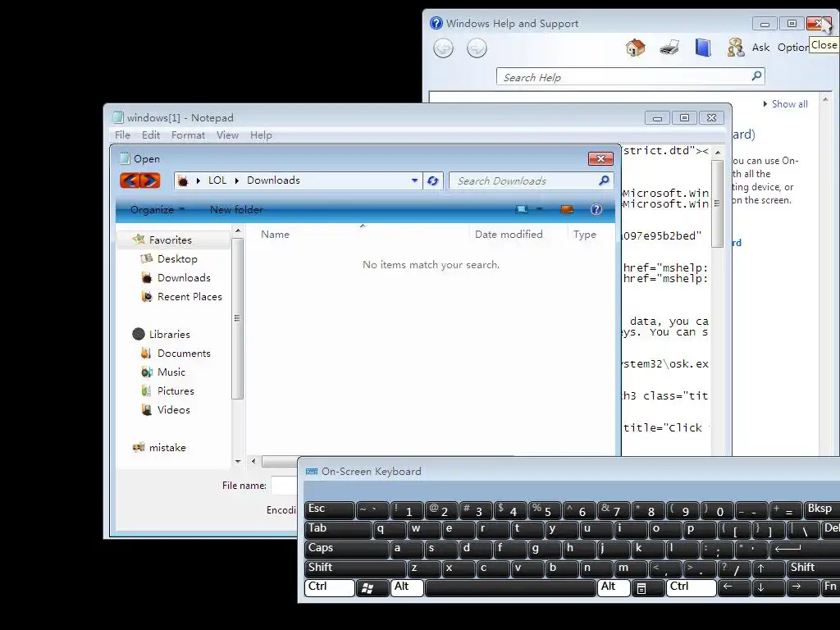The image size is (840, 630).
Task: Click the Print icon in Help window
Action: [669, 48]
